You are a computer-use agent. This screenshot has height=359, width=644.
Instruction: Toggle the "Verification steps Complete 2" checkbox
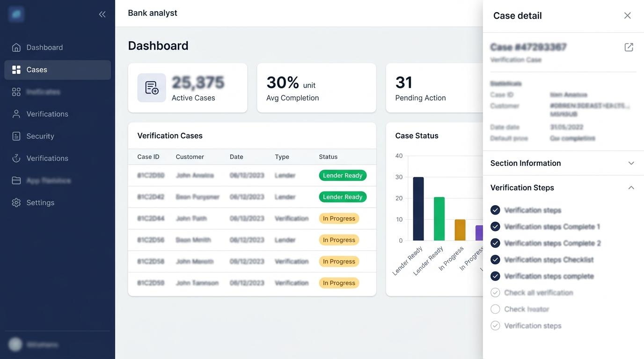495,243
